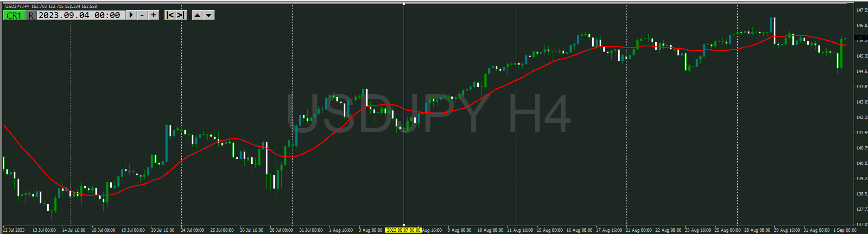Click the green progress bar at the top
Viewport: 868px width, 234px height.
[x=417, y=3]
